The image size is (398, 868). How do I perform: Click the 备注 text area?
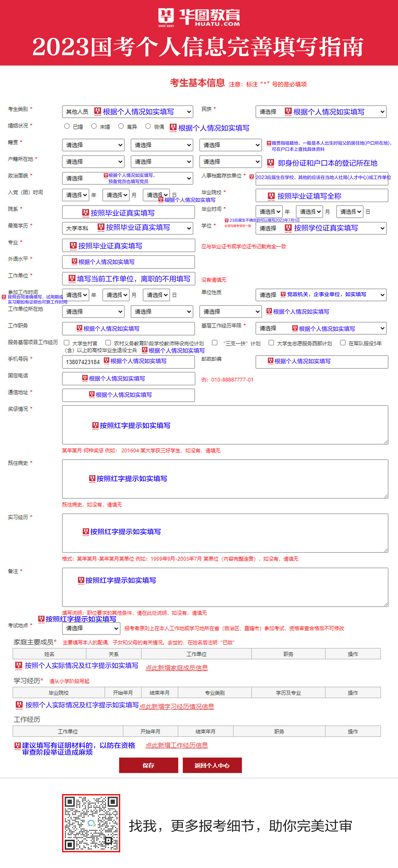(225, 587)
